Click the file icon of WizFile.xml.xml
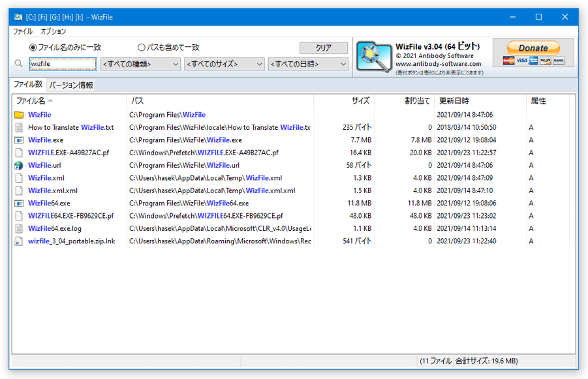Image resolution: width=588 pixels, height=379 pixels. click(x=19, y=190)
